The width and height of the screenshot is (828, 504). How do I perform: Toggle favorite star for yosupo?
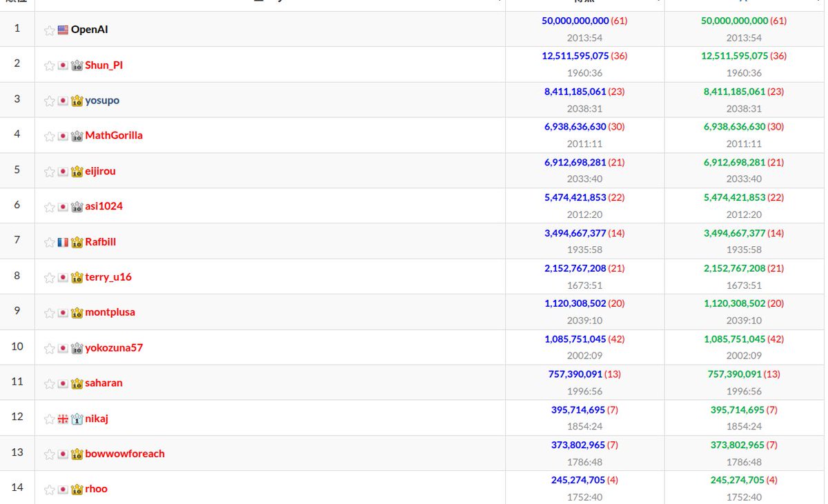[49, 101]
